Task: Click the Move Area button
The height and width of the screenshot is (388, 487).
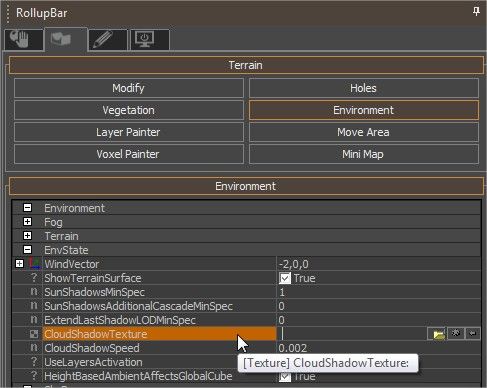Action: click(x=363, y=132)
